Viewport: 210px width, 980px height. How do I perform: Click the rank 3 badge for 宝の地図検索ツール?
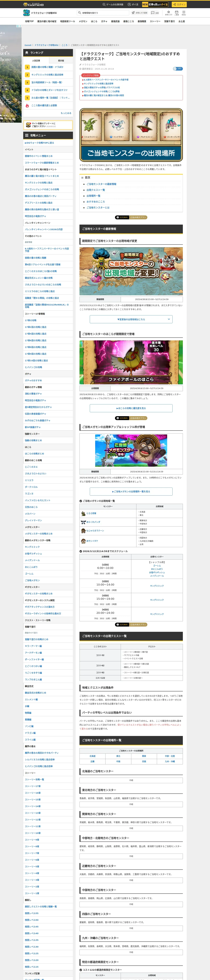click(27, 82)
